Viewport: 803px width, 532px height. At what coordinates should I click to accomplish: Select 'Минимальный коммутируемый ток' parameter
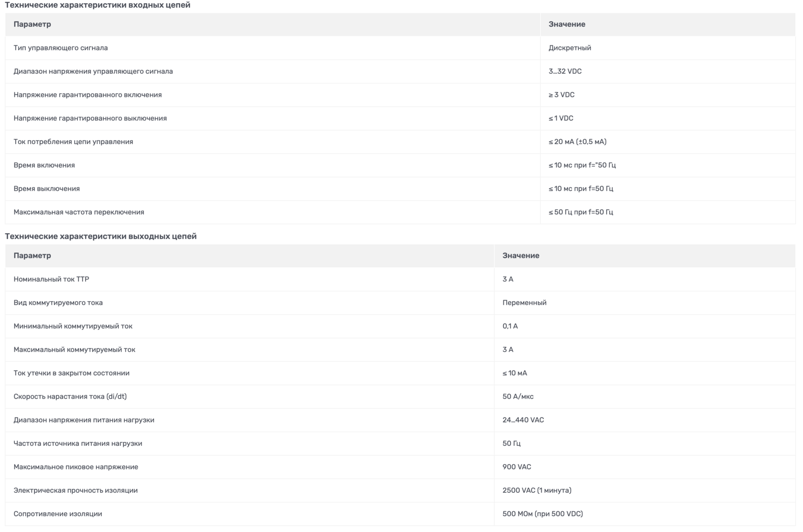click(73, 326)
